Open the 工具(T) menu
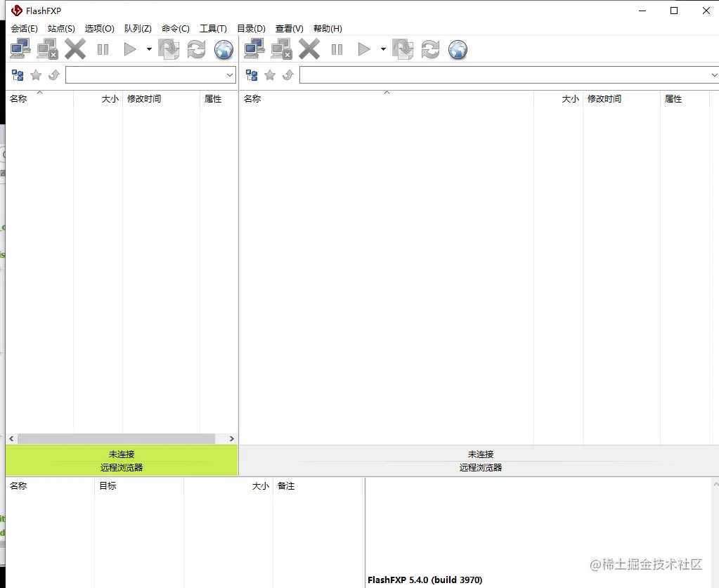This screenshot has width=719, height=588. (x=213, y=28)
